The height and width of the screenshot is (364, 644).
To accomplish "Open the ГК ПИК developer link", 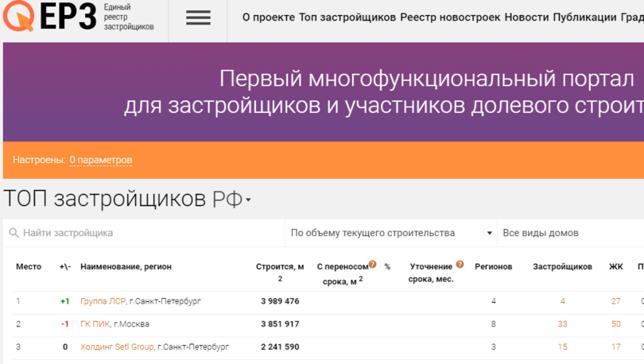I will 95,323.
